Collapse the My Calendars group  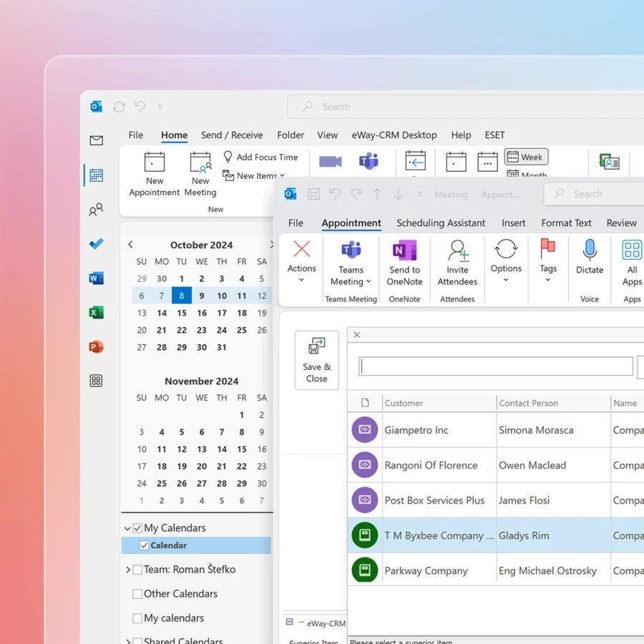pos(127,529)
